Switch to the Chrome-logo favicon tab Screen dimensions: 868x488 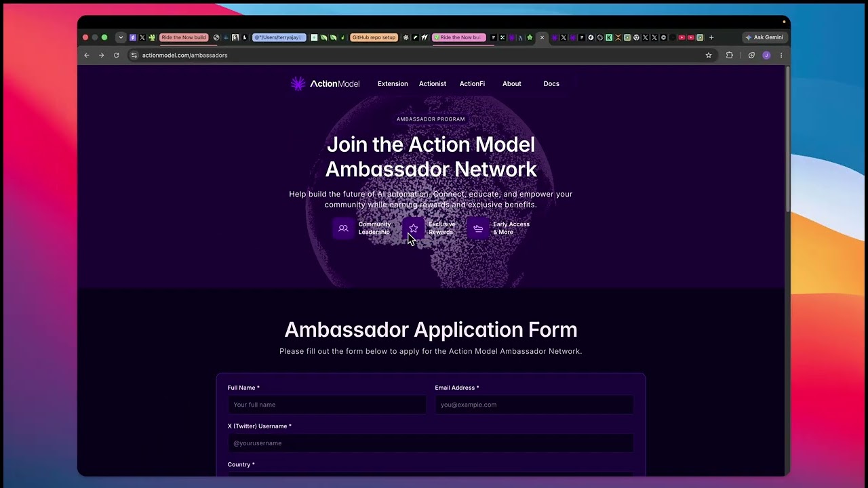tap(635, 37)
